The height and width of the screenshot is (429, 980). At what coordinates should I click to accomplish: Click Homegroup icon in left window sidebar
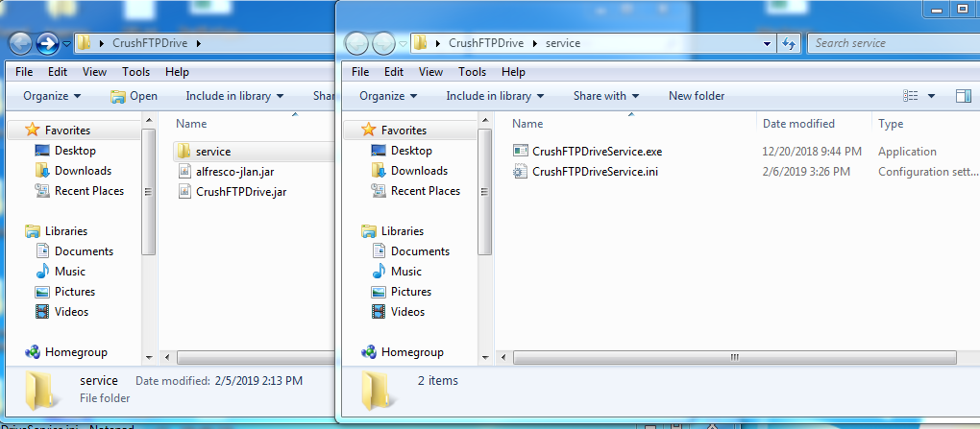(x=33, y=352)
